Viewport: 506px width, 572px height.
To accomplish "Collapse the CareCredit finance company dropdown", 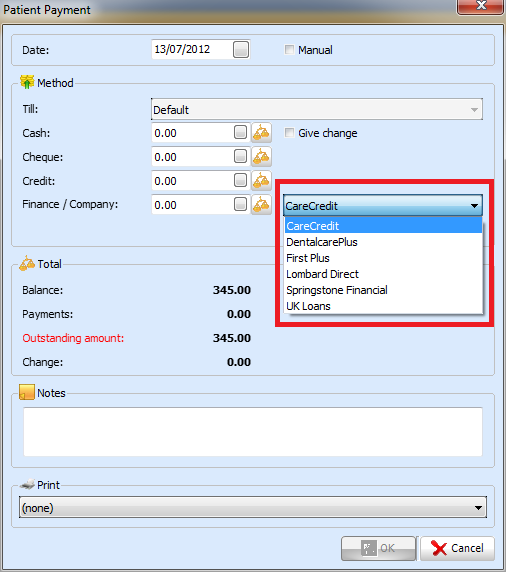I will [383, 205].
